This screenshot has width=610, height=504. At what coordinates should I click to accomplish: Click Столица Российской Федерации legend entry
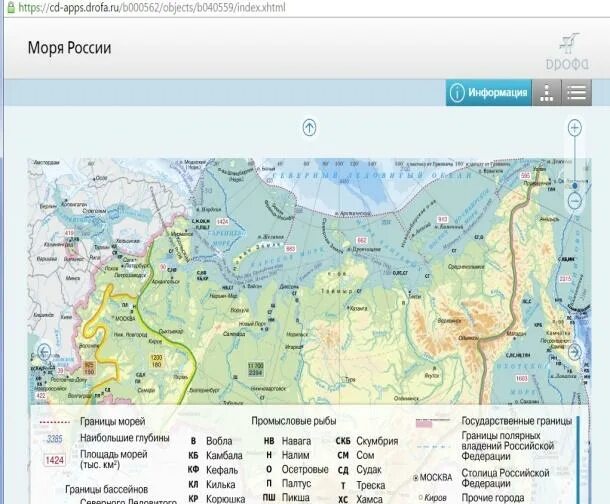point(505,478)
